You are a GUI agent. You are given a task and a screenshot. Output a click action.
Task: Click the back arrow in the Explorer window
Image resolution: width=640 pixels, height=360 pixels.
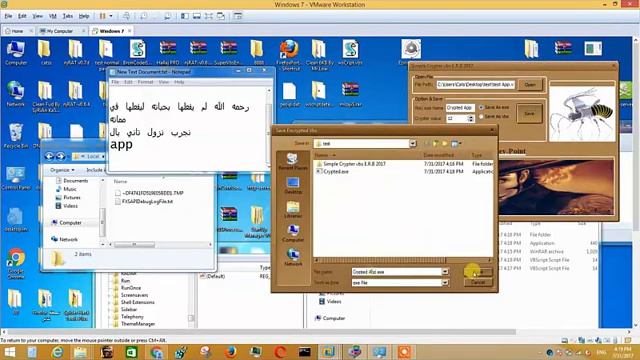pyautogui.click(x=49, y=156)
